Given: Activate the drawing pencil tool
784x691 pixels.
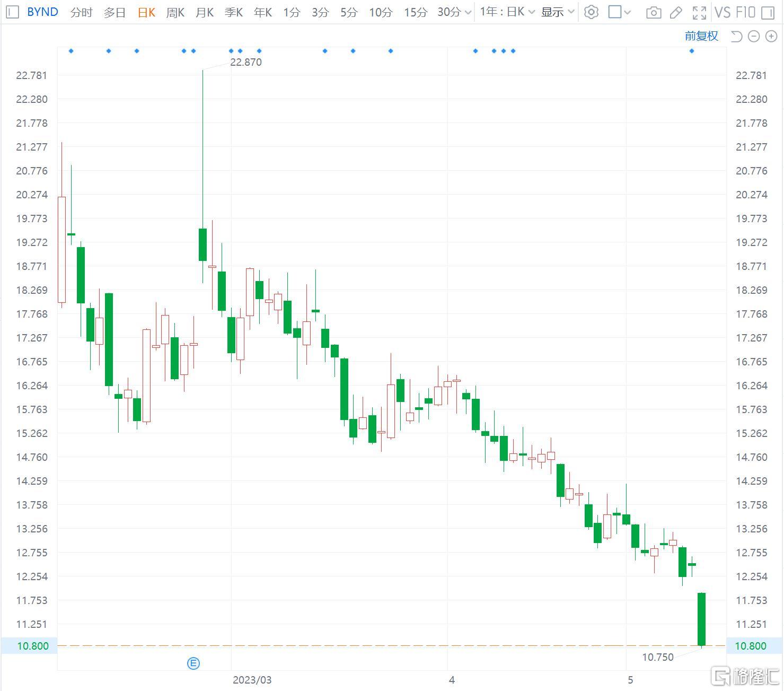Looking at the screenshot, I should tap(676, 12).
